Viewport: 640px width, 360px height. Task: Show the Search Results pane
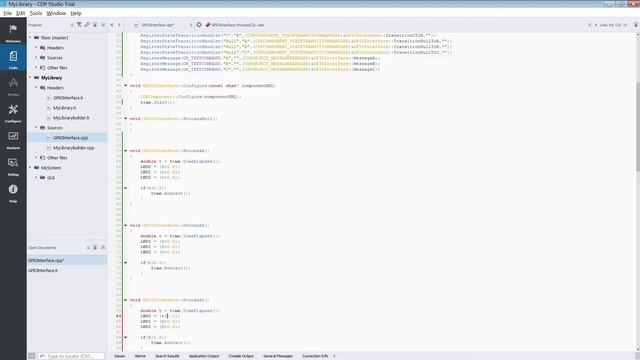point(167,356)
